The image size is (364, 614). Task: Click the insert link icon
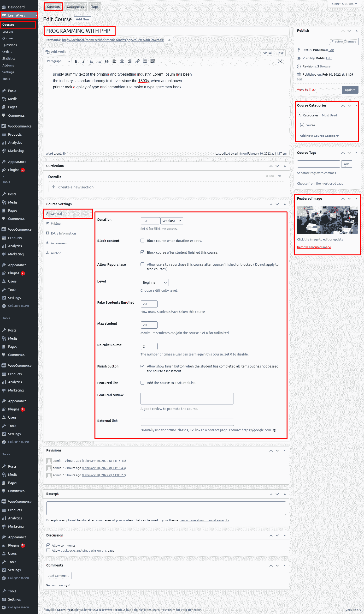coord(137,61)
